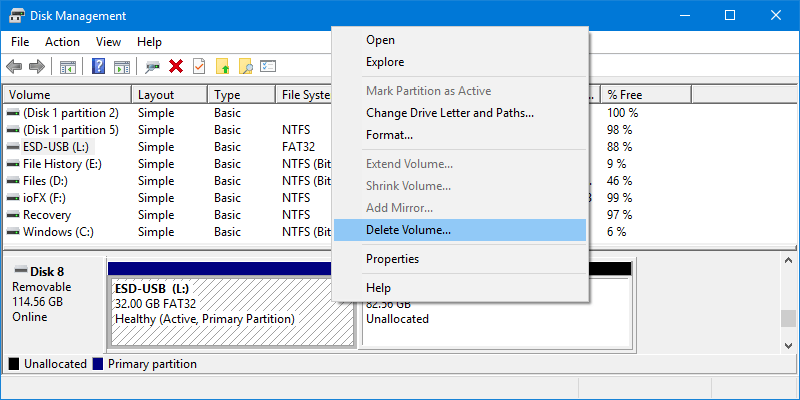Image resolution: width=800 pixels, height=400 pixels.
Task: Open the View menu
Action: click(x=108, y=42)
